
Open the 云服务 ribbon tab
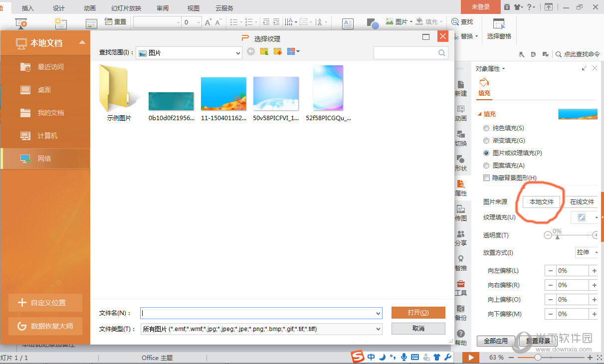point(224,8)
